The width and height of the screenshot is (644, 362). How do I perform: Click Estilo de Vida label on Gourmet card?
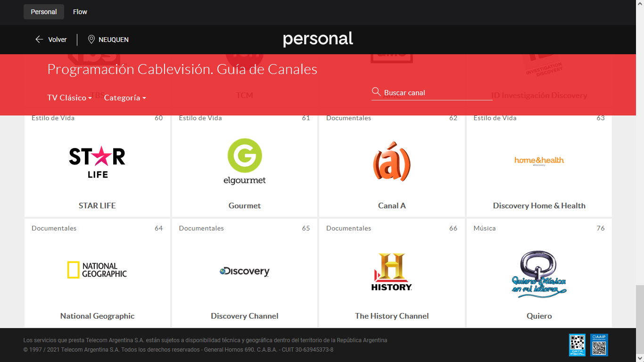tap(200, 118)
